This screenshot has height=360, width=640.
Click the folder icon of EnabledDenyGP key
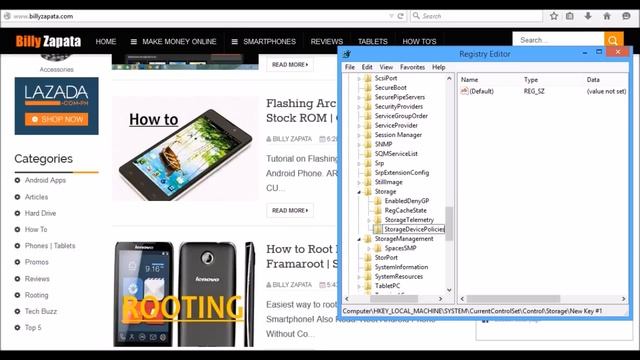pyautogui.click(x=378, y=201)
